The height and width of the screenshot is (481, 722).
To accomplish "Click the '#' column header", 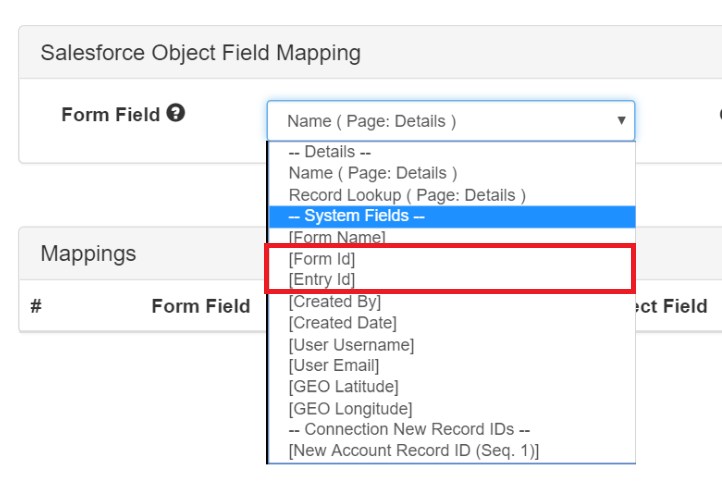I will (36, 306).
